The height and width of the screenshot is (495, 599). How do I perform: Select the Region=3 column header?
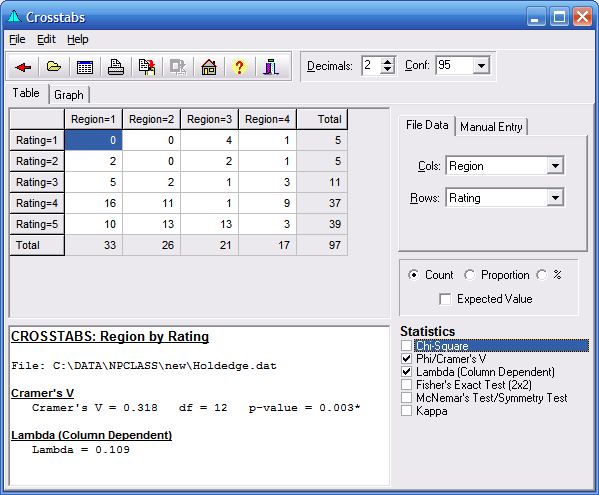pyautogui.click(x=209, y=119)
